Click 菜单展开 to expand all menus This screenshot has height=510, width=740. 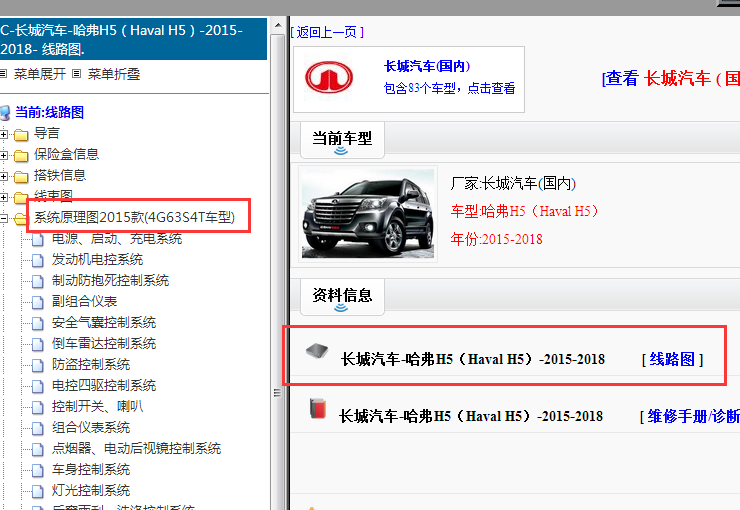click(40, 74)
